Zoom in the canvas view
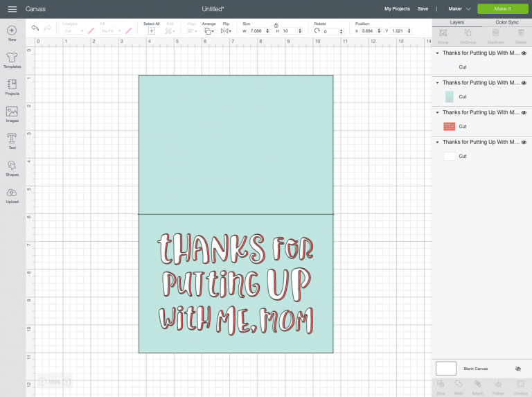Image resolution: width=532 pixels, height=397 pixels. (67, 382)
